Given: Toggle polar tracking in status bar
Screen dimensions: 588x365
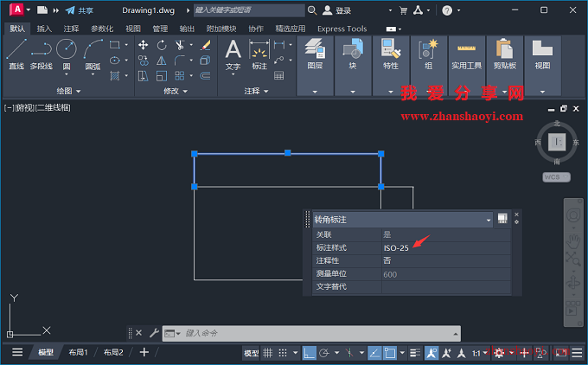Looking at the screenshot, I should [x=324, y=353].
